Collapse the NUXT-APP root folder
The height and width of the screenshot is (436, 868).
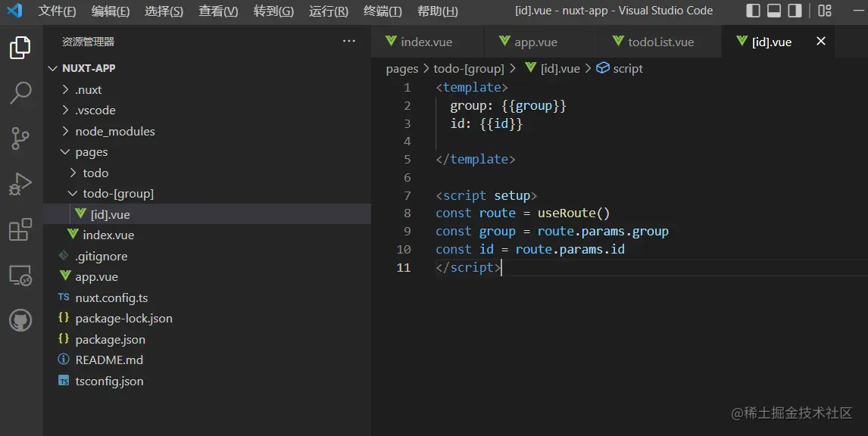(x=207, y=68)
